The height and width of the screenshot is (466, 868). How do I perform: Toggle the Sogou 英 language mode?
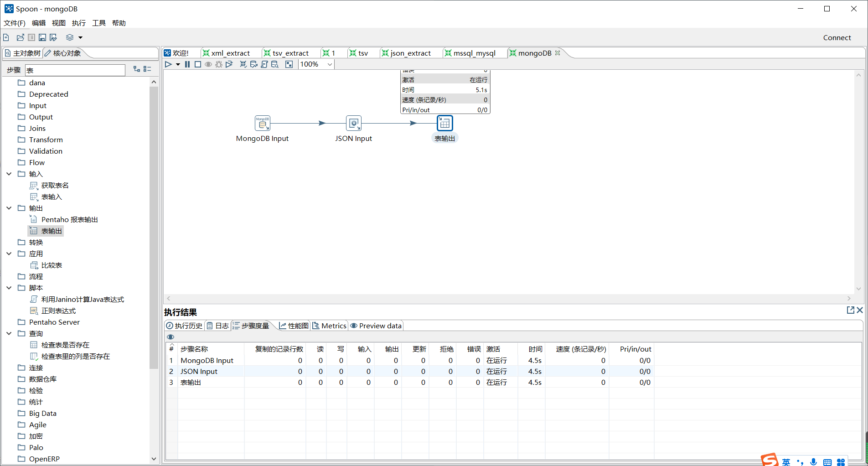[786, 462]
